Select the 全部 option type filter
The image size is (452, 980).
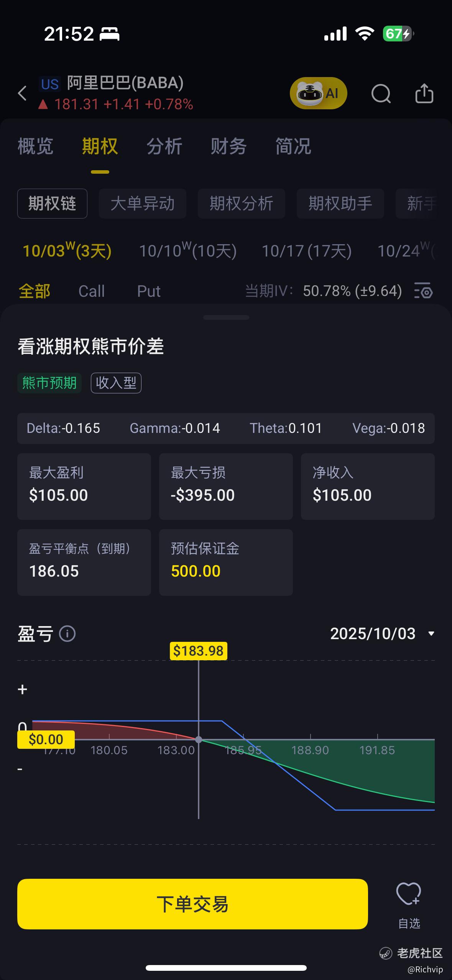pyautogui.click(x=35, y=291)
